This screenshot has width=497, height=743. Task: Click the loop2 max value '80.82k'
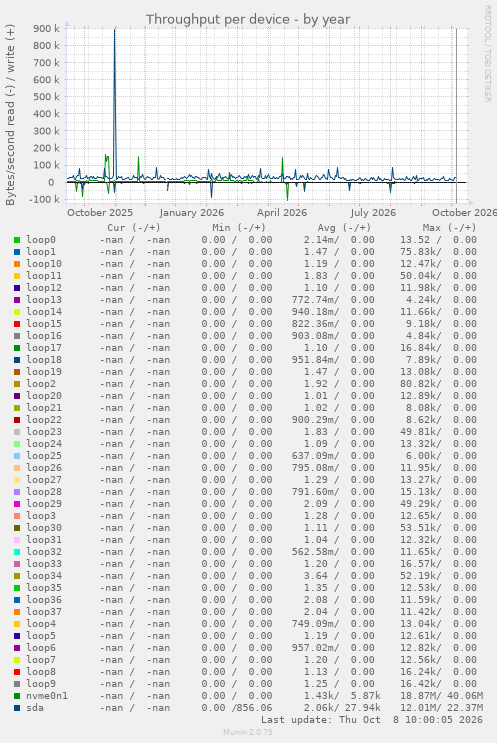421,384
